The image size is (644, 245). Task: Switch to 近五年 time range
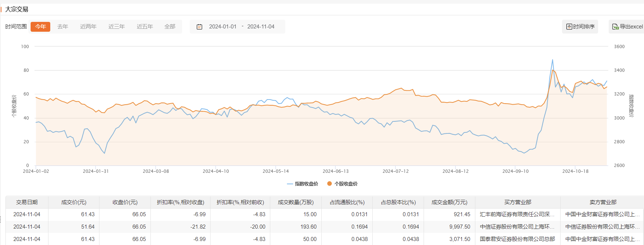[145, 27]
